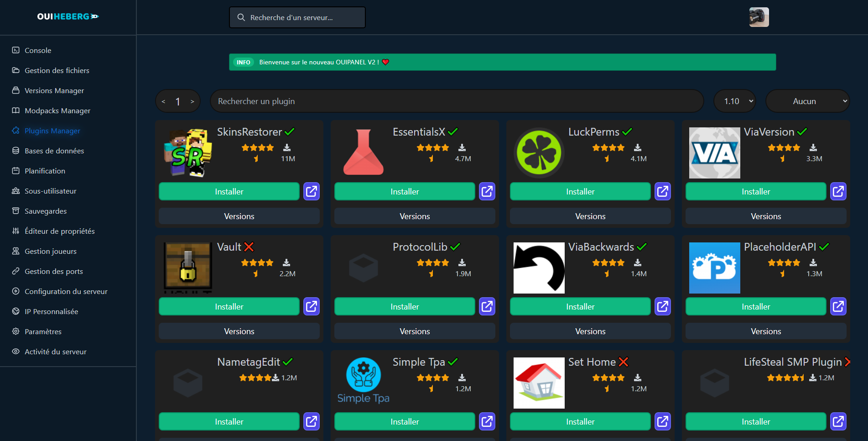Show Versions for EssentialsX

tap(415, 216)
